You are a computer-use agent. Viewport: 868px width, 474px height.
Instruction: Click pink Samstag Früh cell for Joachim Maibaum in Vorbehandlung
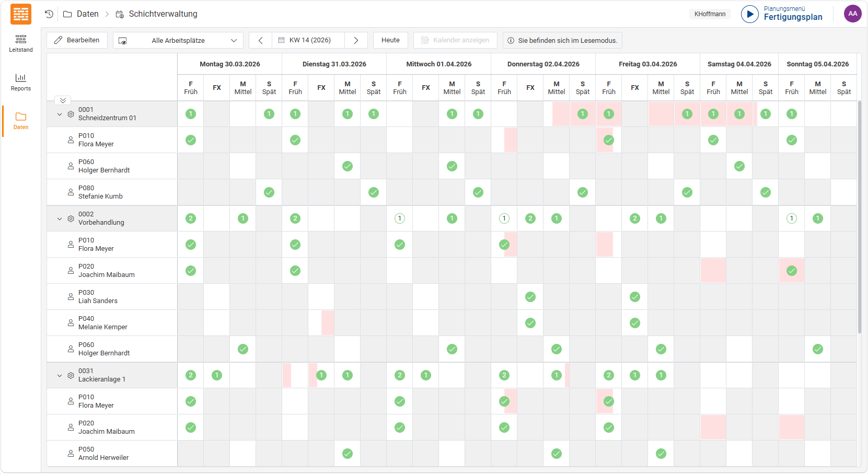click(x=713, y=271)
